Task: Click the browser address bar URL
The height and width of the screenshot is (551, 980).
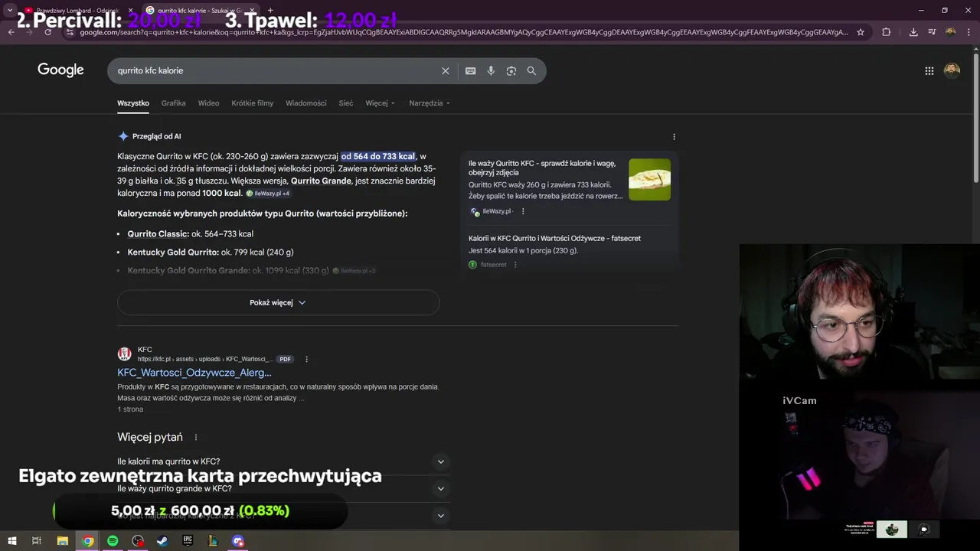Action: 463,32
